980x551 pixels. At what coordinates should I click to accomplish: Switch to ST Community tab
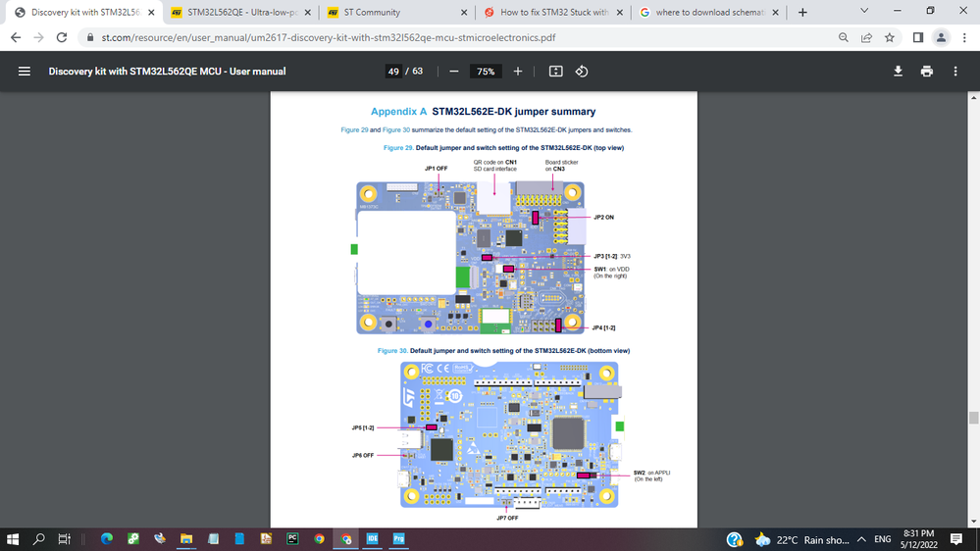[x=397, y=13]
